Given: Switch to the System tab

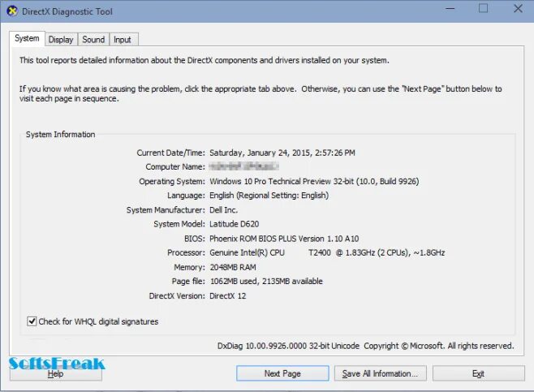Looking at the screenshot, I should (27, 38).
